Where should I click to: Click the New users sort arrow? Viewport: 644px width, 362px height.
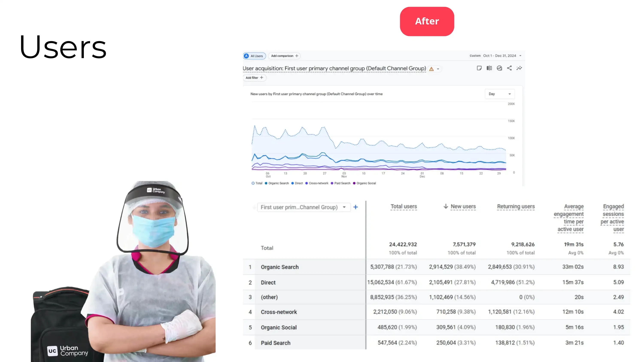446,207
